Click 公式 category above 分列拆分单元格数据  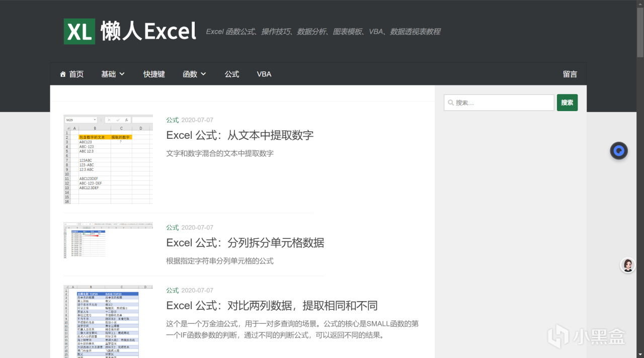click(x=173, y=228)
